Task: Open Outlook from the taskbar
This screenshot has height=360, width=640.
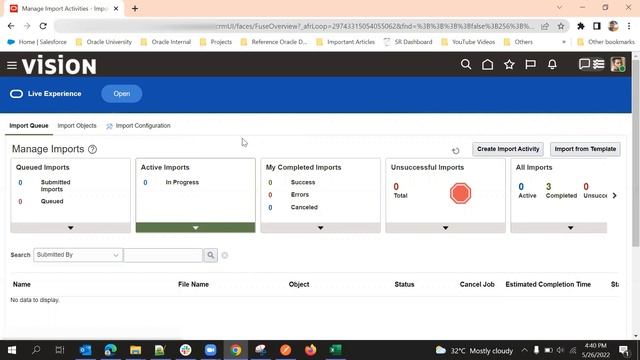Action: (x=85, y=350)
